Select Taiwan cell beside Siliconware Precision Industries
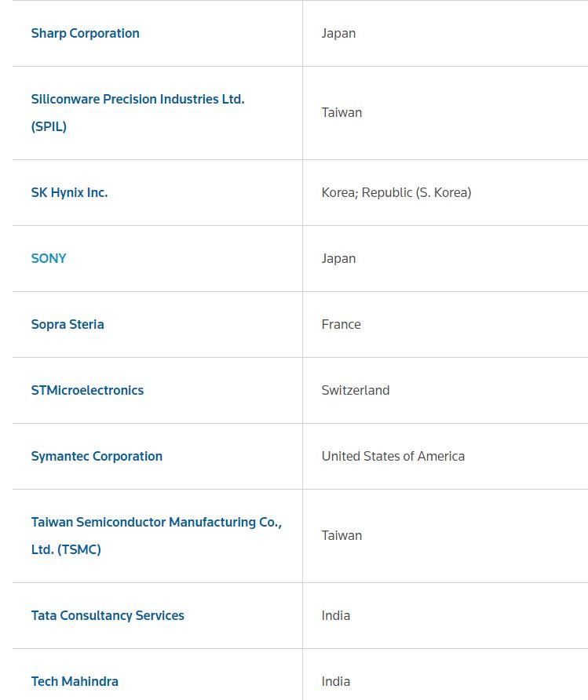Screen dimensions: 588x700 (341, 112)
